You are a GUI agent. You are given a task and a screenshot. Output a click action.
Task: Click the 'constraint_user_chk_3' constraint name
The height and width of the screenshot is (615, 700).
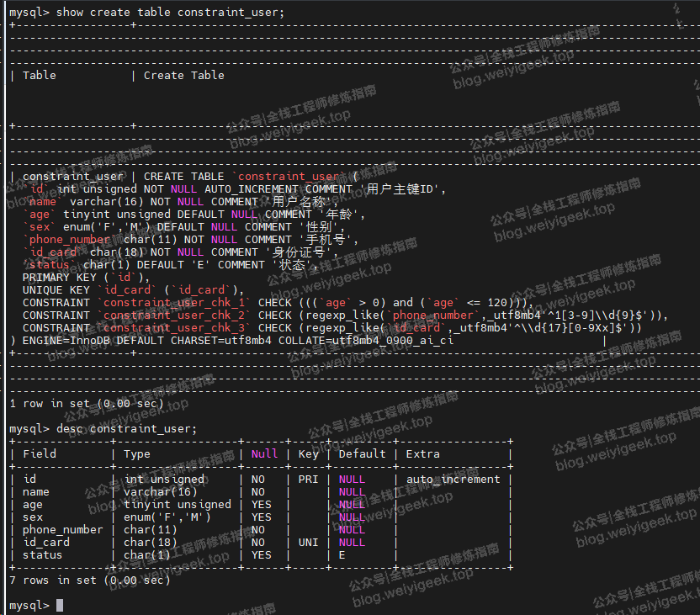click(174, 328)
